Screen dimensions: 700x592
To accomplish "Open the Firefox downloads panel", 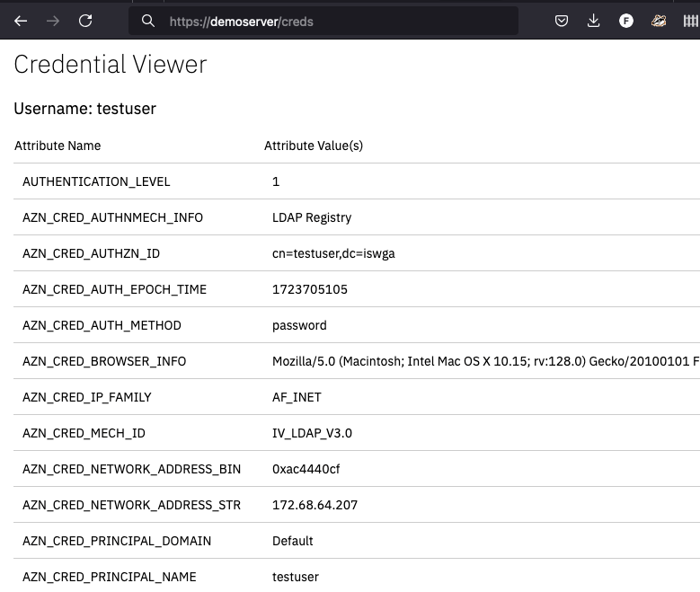I will coord(593,21).
